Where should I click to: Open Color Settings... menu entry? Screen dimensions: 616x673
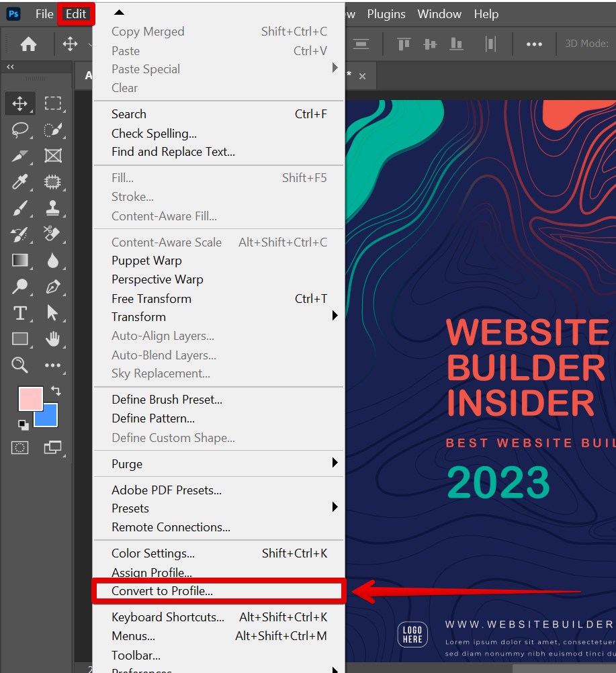tap(153, 553)
